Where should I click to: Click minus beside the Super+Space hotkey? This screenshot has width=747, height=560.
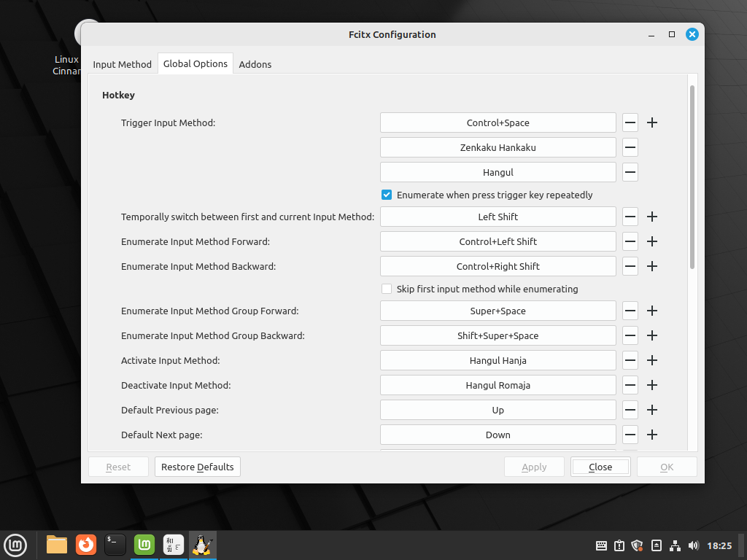click(x=630, y=311)
